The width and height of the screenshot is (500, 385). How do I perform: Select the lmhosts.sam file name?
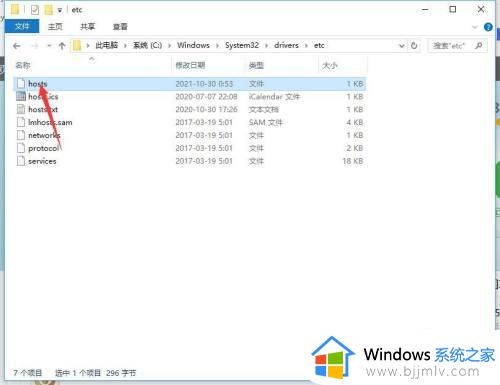(x=50, y=122)
